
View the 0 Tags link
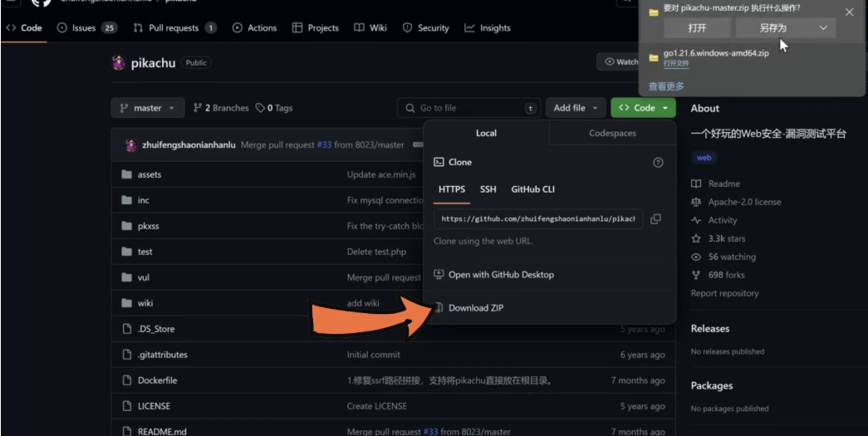coord(274,108)
